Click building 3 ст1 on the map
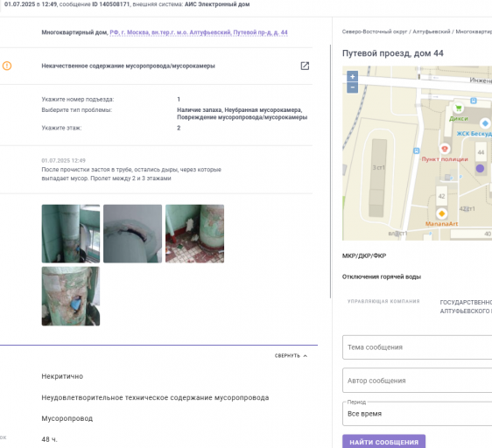This screenshot has height=448, width=492. pyautogui.click(x=378, y=178)
